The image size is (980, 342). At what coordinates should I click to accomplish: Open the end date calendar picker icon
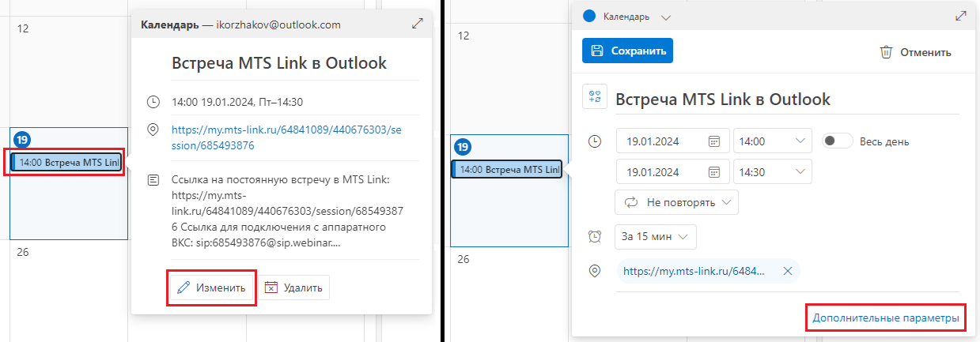click(714, 171)
